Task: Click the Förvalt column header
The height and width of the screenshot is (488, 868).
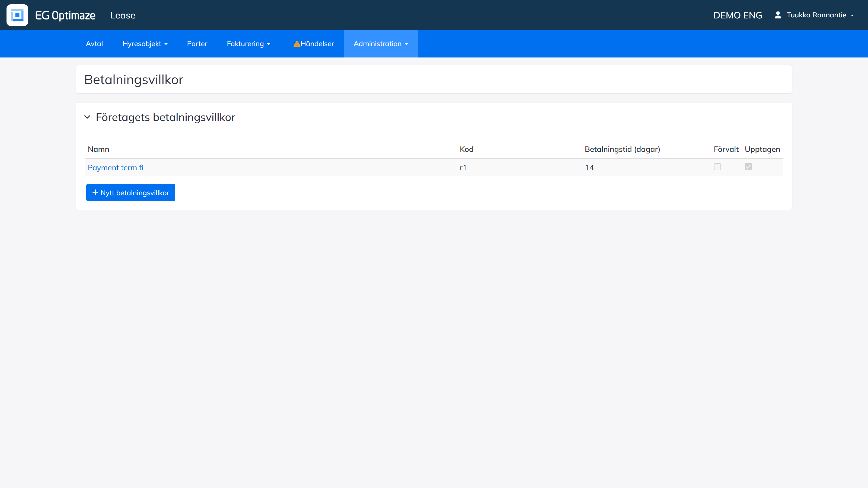Action: [x=726, y=149]
